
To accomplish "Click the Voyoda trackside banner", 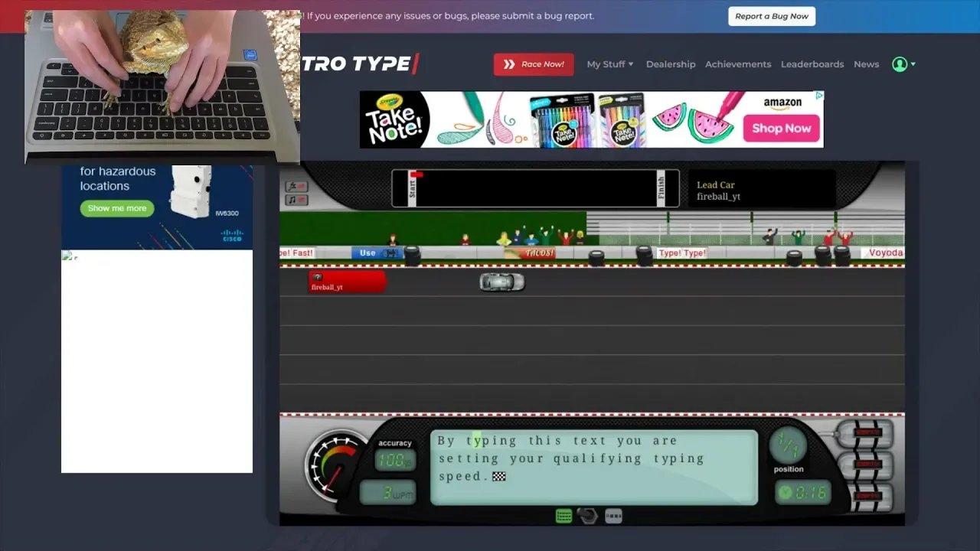I will point(884,253).
